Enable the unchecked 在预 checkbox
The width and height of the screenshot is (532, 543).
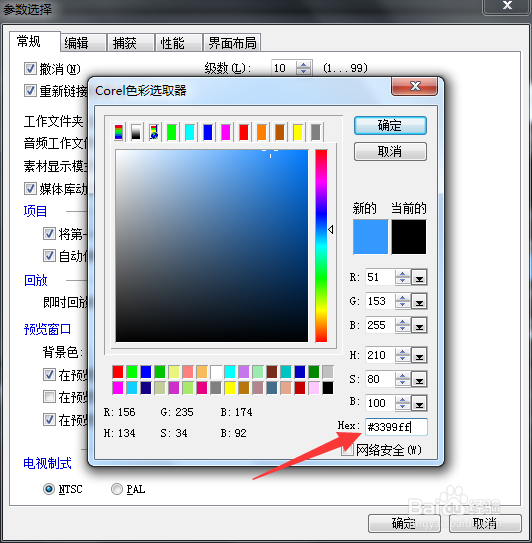(49, 397)
